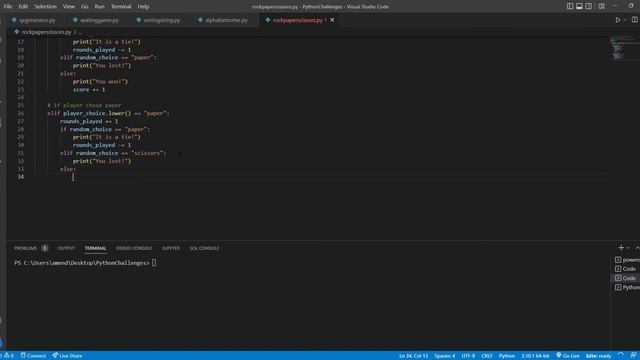This screenshot has height=360, width=640.
Task: Click the elif player_choice.lower() line
Action: pyautogui.click(x=108, y=113)
